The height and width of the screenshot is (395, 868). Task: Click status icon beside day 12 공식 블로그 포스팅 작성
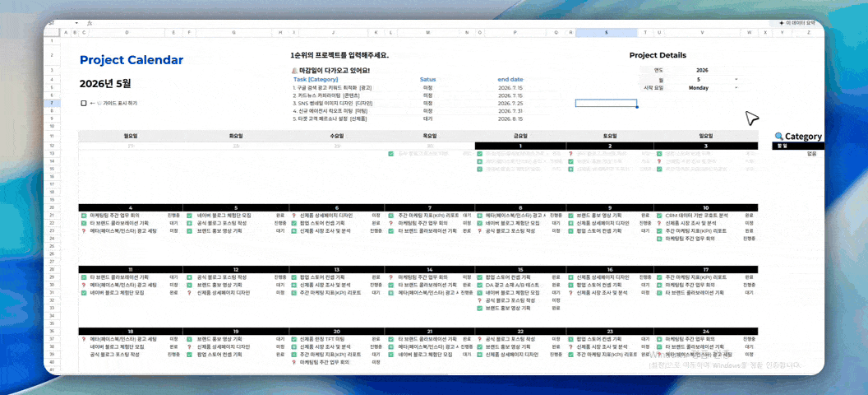189,277
